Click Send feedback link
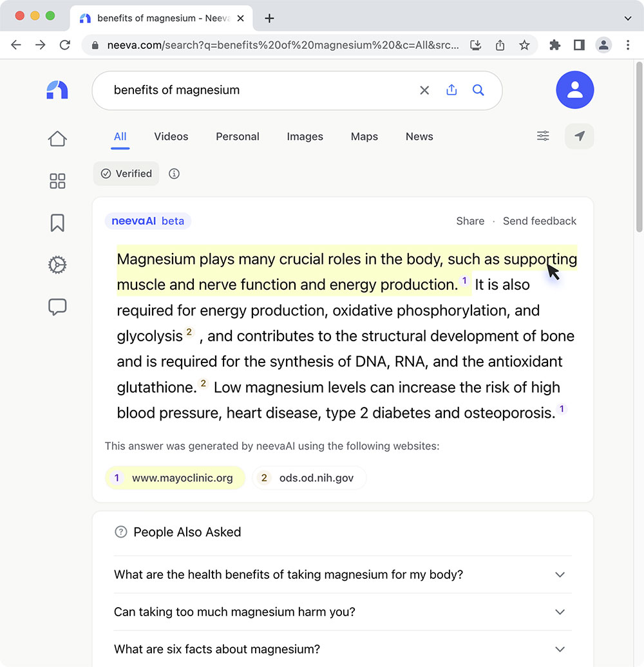Image resolution: width=644 pixels, height=667 pixels. [x=540, y=221]
